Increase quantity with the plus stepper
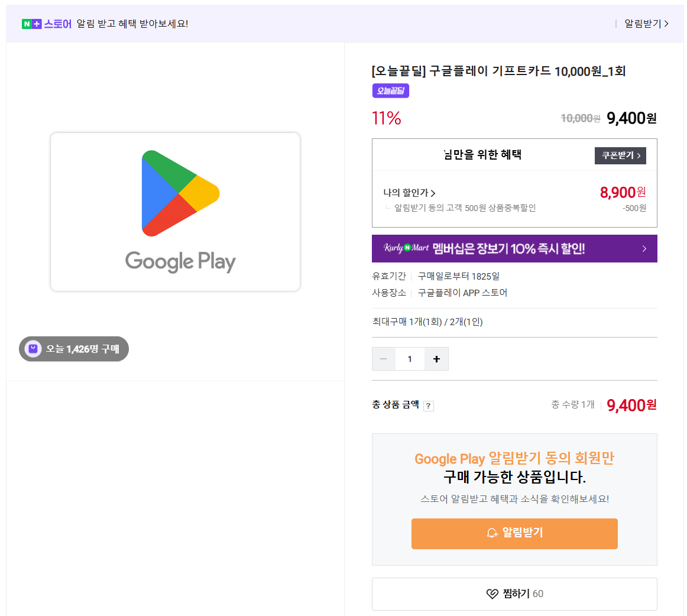The image size is (687, 616). (436, 358)
